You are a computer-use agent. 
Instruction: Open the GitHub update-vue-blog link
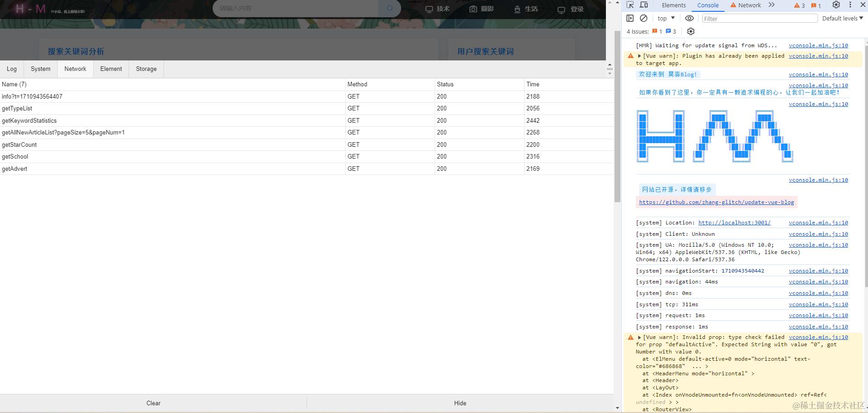tap(717, 202)
